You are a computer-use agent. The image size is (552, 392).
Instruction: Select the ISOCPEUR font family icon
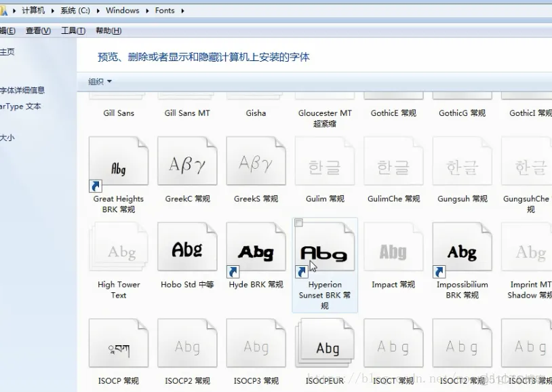click(325, 343)
